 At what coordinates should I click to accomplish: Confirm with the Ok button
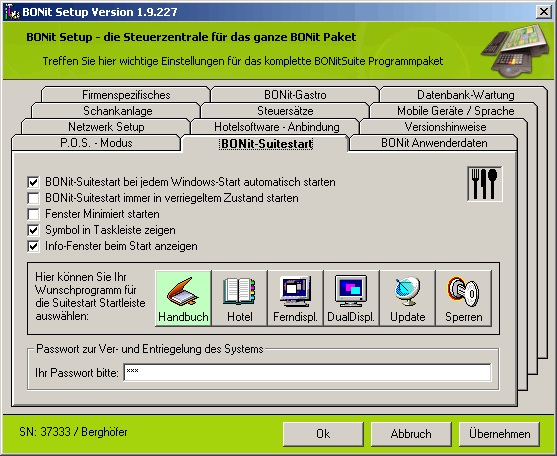323,434
